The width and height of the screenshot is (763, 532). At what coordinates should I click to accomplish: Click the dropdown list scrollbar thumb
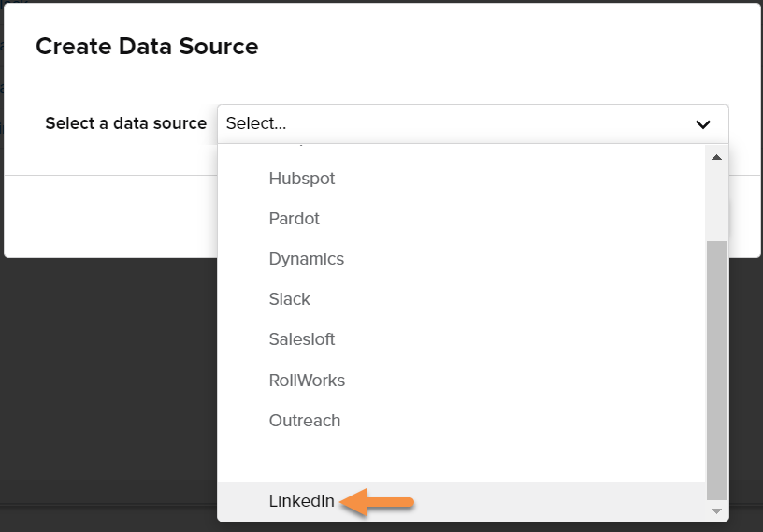tap(716, 370)
